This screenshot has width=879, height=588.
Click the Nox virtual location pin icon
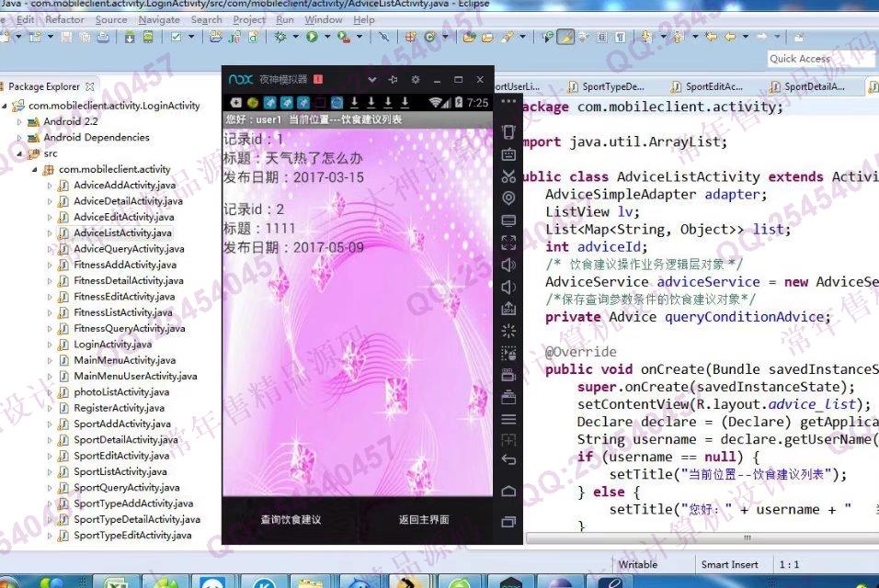(508, 198)
